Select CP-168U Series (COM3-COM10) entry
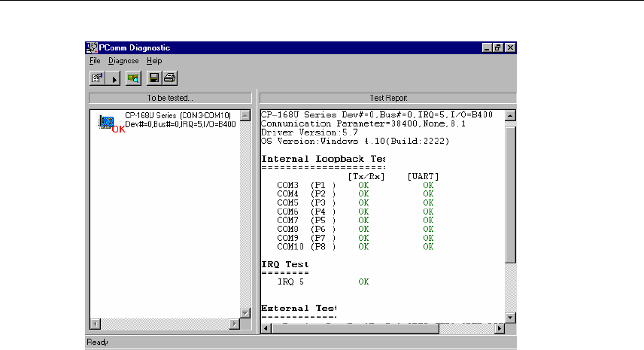 (x=178, y=115)
